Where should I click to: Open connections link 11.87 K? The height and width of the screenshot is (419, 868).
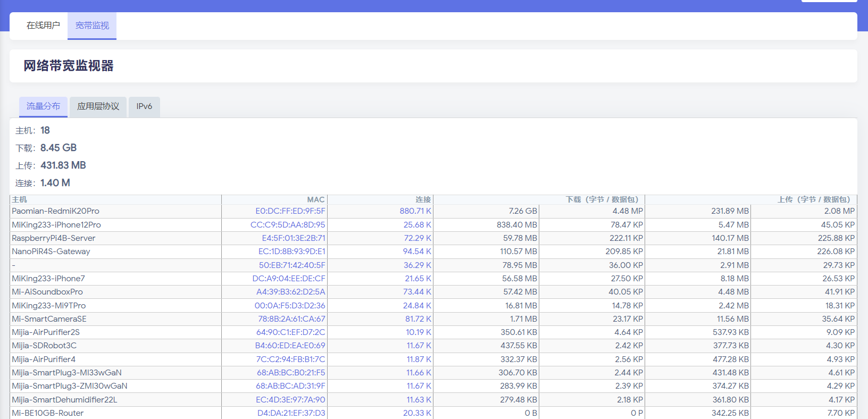[x=419, y=359]
